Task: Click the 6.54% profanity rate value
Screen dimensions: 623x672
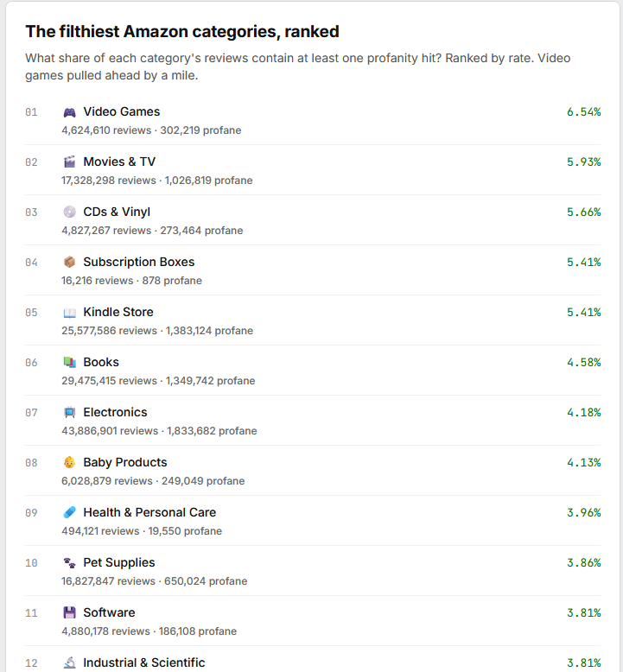Action: [583, 112]
